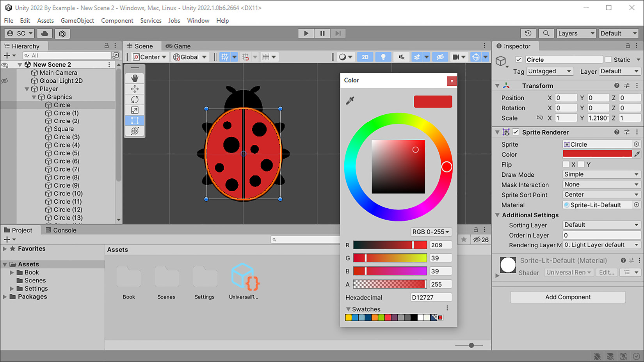Toggle 2D scene view mode
644x362 pixels.
pos(365,57)
